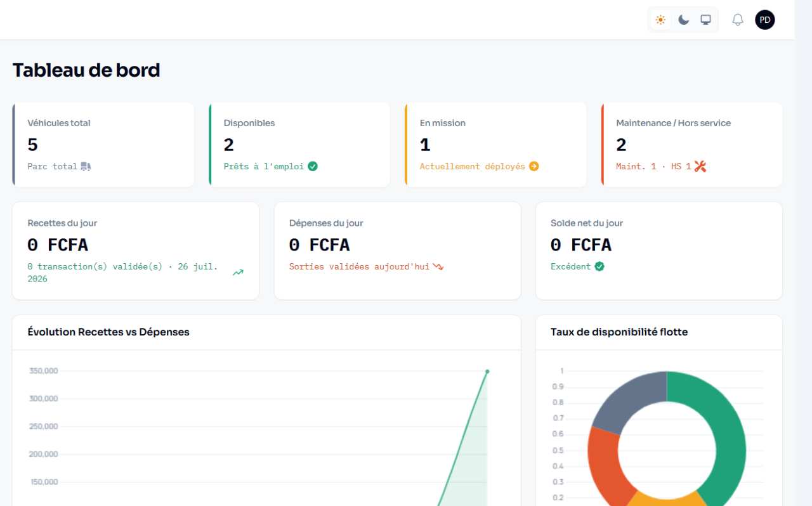Open Maintenance / Hors service card
812x506 pixels.
pos(692,145)
